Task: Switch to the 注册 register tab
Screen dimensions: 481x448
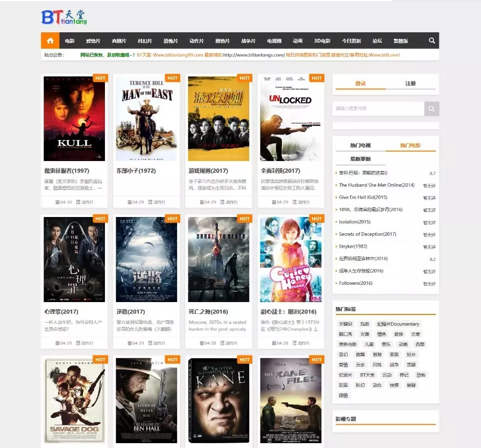Action: pos(411,83)
